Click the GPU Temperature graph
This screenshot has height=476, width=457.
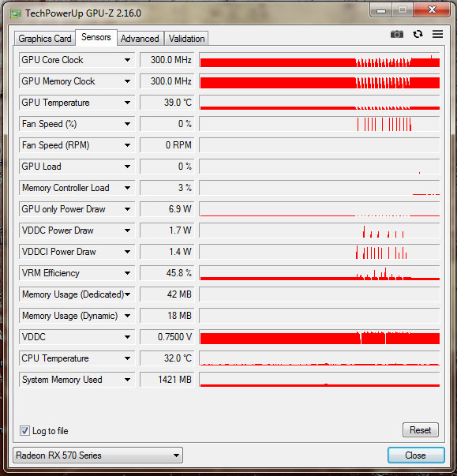pos(320,103)
